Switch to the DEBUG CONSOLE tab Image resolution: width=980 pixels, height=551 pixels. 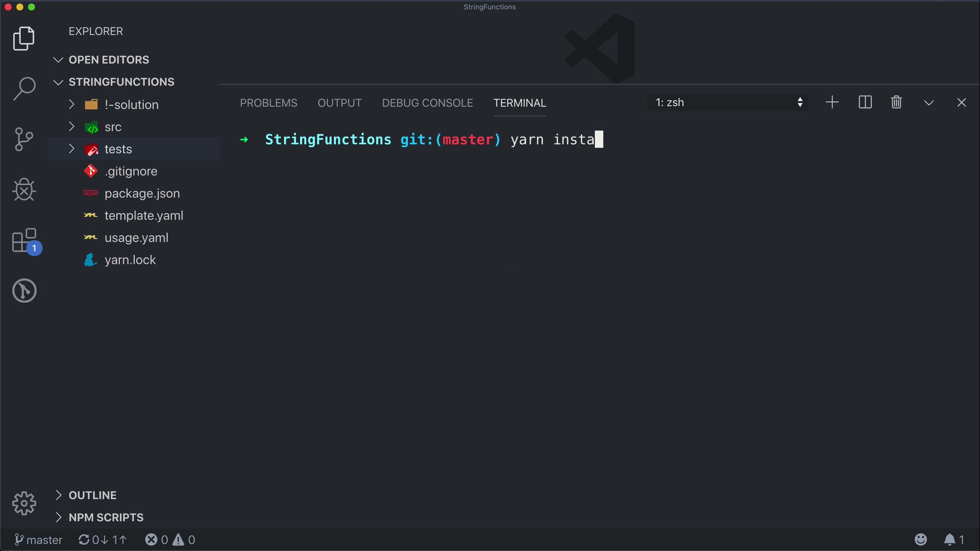(427, 103)
